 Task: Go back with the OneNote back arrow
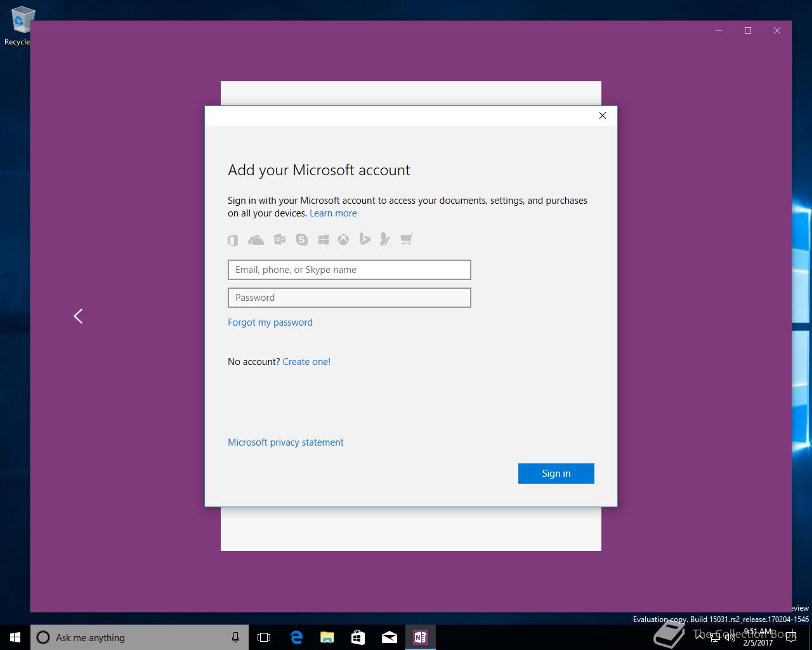point(78,316)
